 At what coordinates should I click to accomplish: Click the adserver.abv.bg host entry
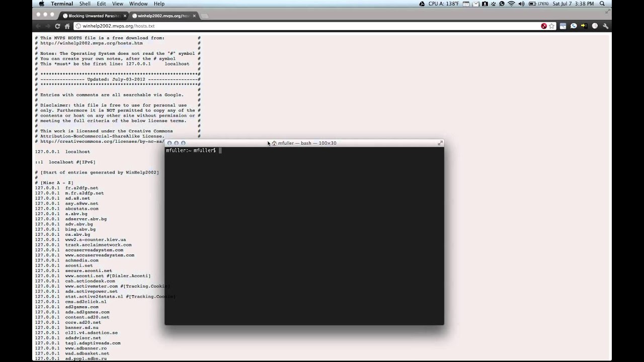pos(86,219)
